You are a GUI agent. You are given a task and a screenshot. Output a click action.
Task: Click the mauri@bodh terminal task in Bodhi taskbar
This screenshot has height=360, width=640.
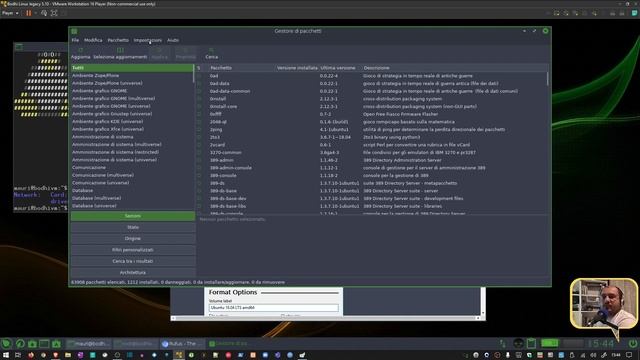tap(89, 344)
